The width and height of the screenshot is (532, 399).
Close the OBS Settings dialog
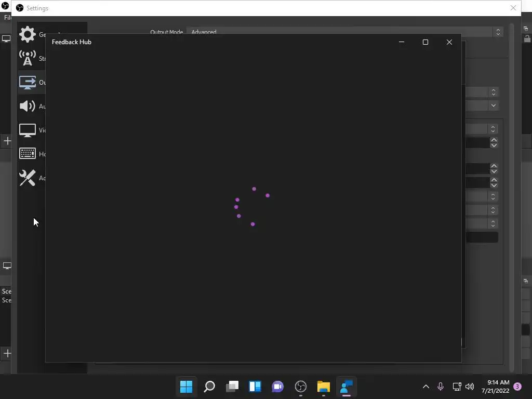coord(513,8)
